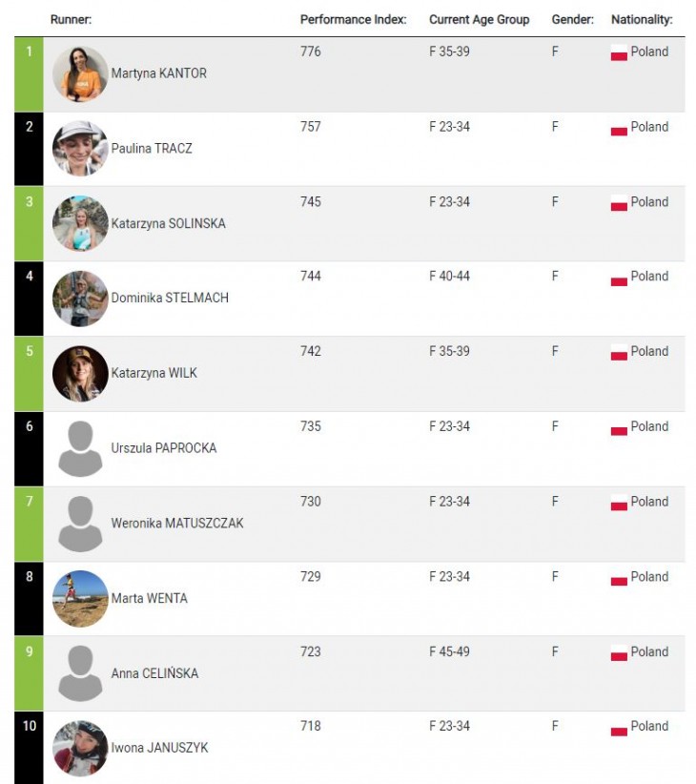
Task: Open the Dominika STELMACH name link
Action: (x=170, y=298)
